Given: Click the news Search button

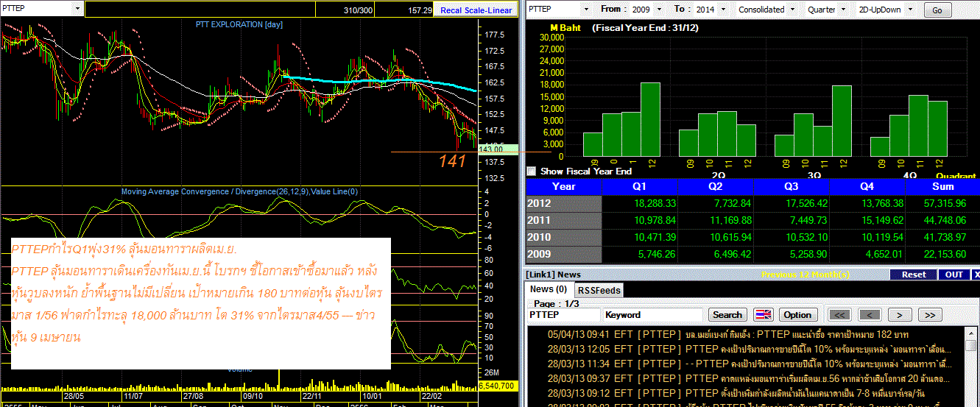Looking at the screenshot, I should coord(727,315).
